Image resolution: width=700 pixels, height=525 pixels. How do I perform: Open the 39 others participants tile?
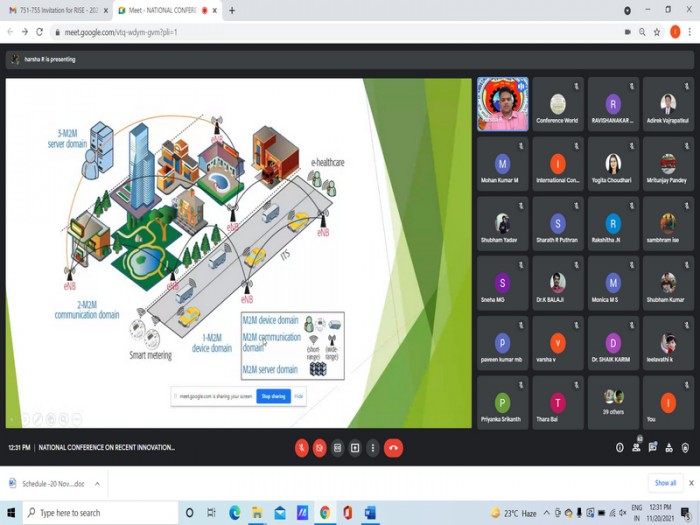point(613,403)
